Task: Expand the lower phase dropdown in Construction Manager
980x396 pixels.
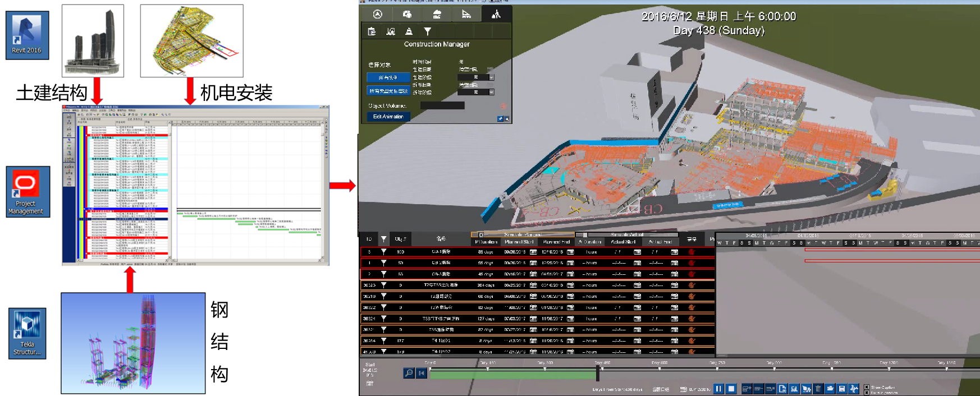Action: click(492, 92)
